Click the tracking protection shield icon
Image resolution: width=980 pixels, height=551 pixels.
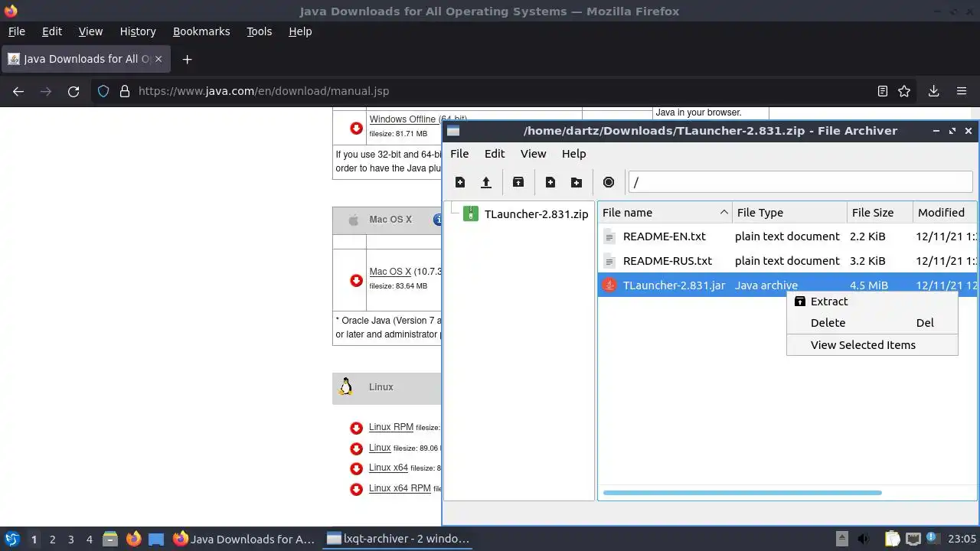point(103,91)
